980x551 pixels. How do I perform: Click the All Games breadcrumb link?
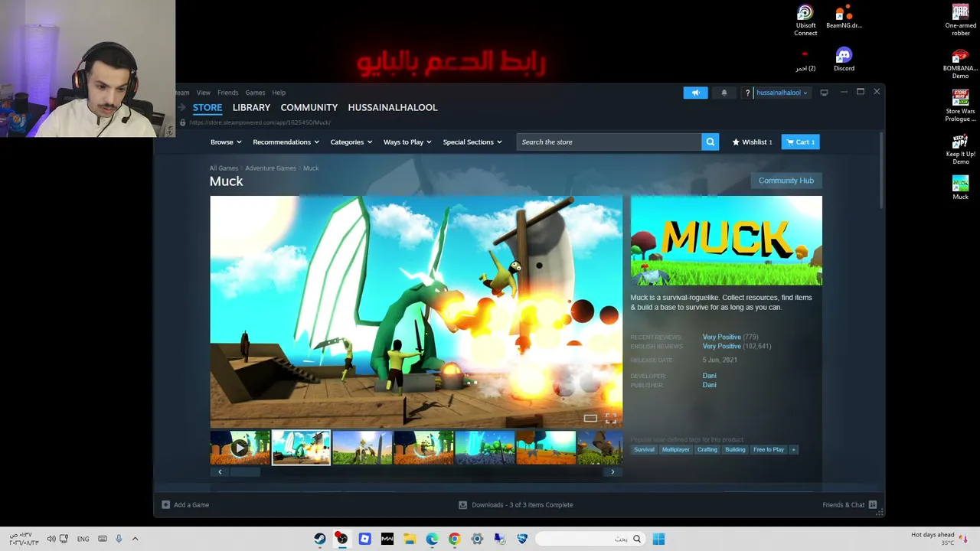click(x=224, y=168)
